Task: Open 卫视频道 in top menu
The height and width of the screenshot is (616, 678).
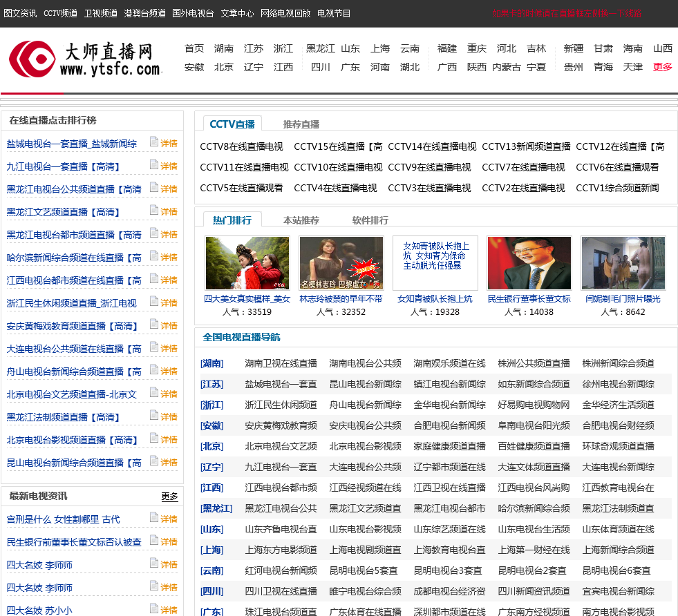Action: [x=101, y=13]
